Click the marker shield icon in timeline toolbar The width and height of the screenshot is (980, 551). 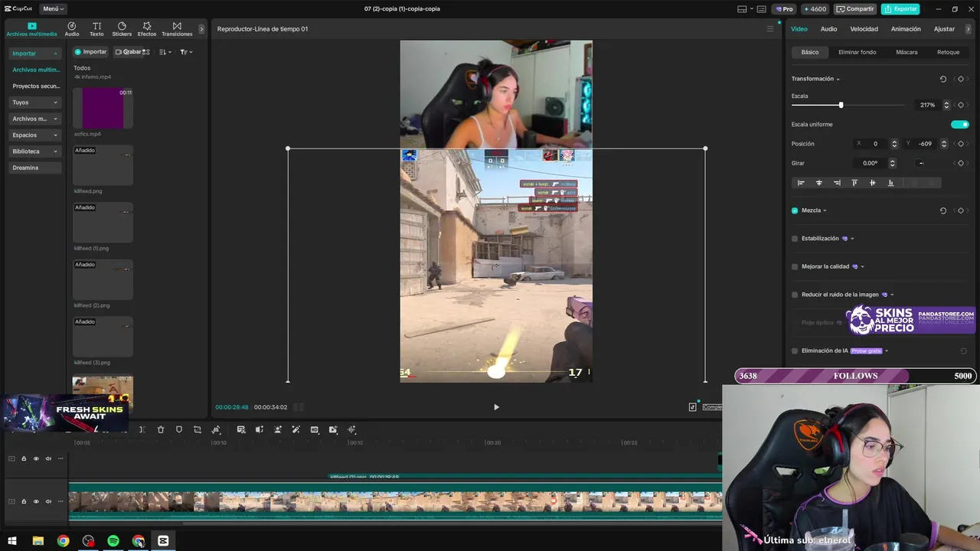pos(179,429)
